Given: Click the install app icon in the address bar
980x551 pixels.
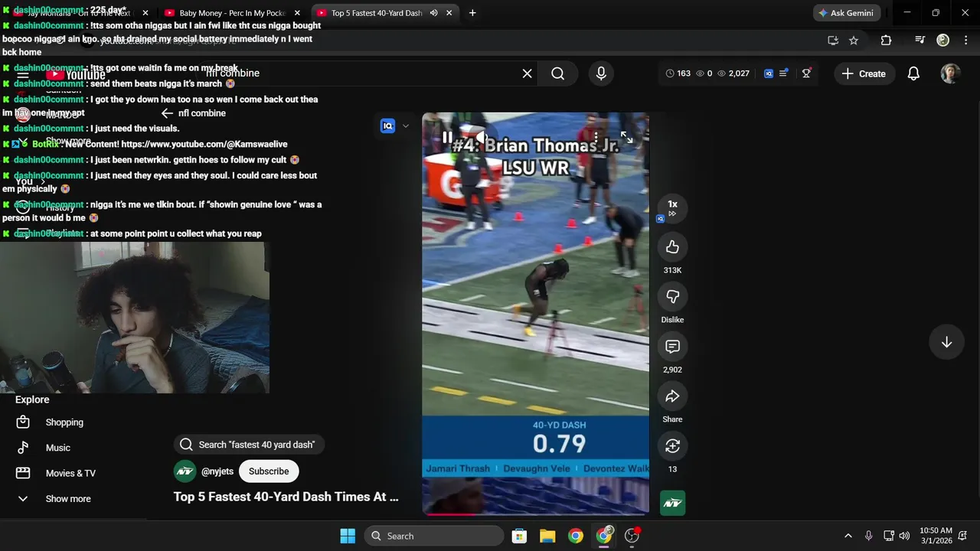Looking at the screenshot, I should 833,41.
